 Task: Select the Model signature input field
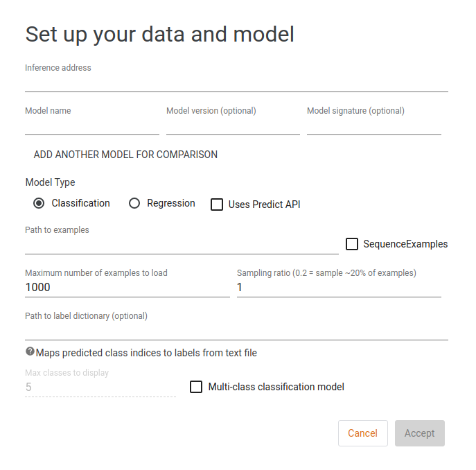click(x=373, y=126)
